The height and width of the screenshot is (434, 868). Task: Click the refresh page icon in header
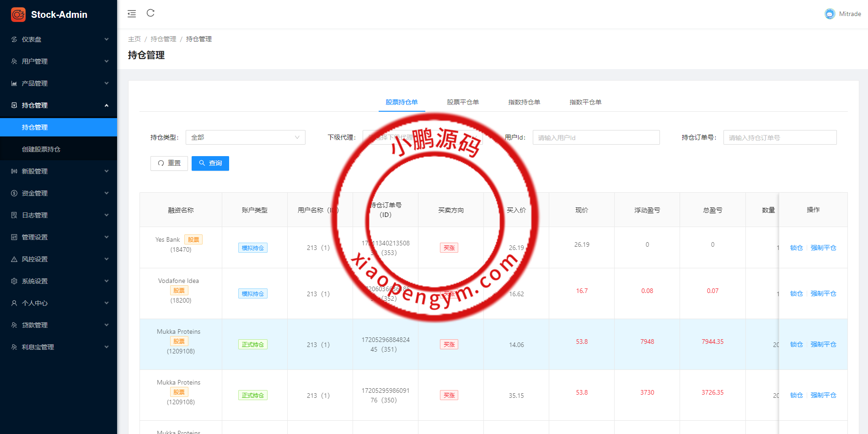pos(150,13)
